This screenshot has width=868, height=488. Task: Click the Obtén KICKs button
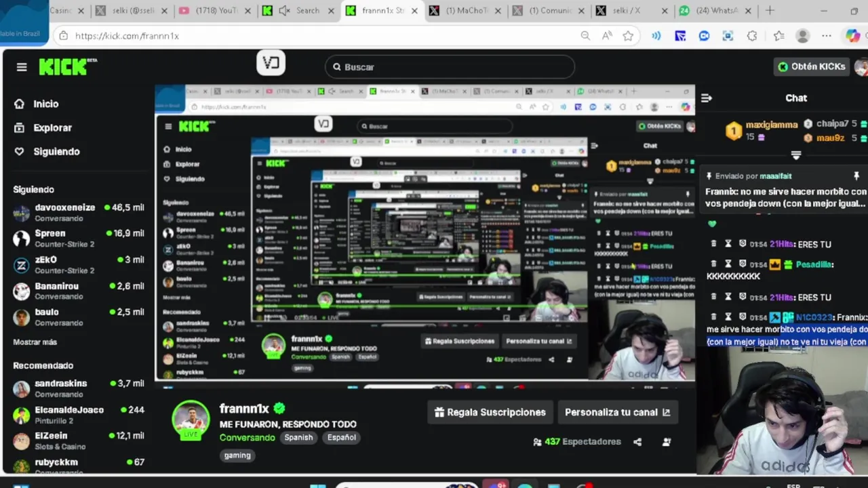pos(812,66)
